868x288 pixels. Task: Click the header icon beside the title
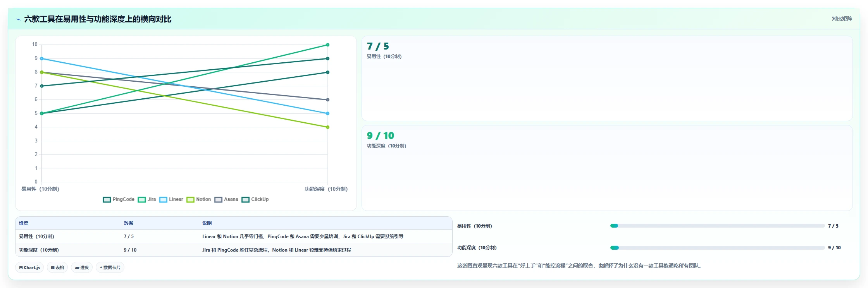click(18, 19)
